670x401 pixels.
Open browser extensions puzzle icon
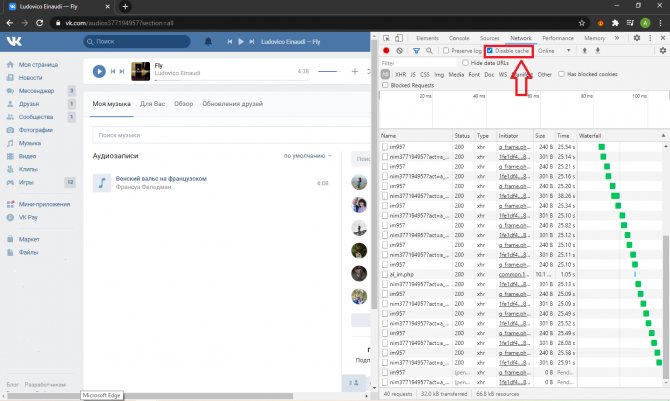[615, 23]
